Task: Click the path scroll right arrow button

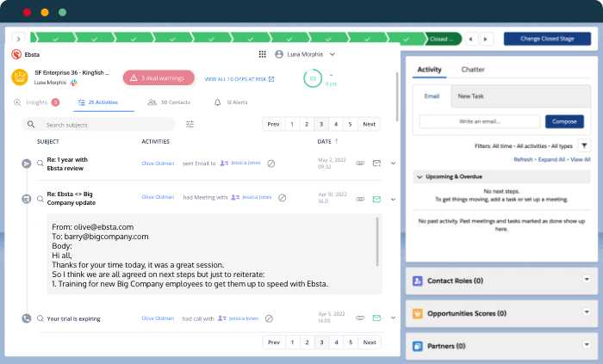Action: point(487,39)
